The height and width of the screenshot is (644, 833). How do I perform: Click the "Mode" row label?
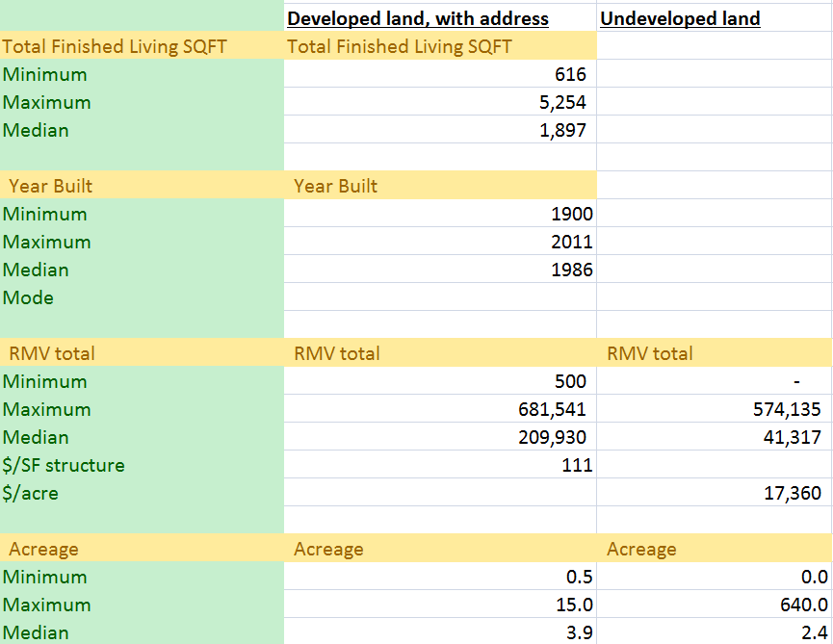(28, 297)
